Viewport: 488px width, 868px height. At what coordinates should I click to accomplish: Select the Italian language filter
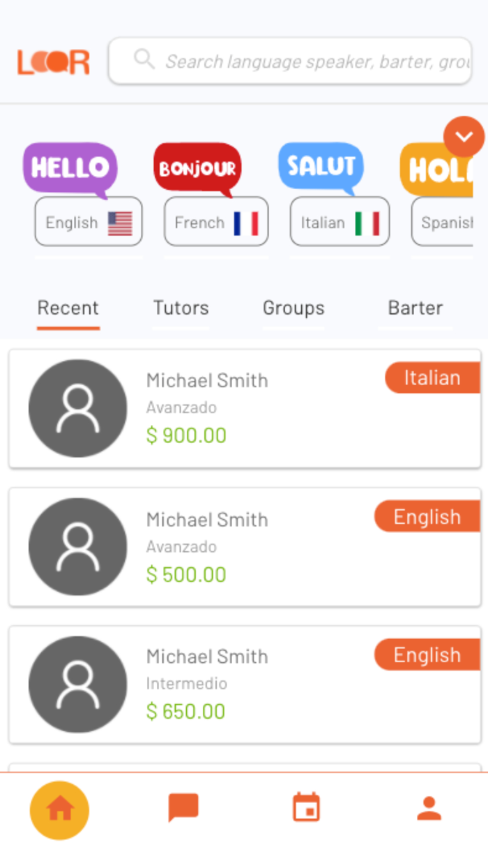click(x=340, y=222)
